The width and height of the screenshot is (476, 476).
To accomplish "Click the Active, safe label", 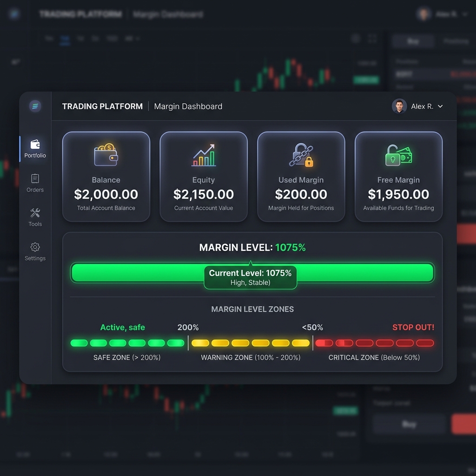I will click(123, 327).
